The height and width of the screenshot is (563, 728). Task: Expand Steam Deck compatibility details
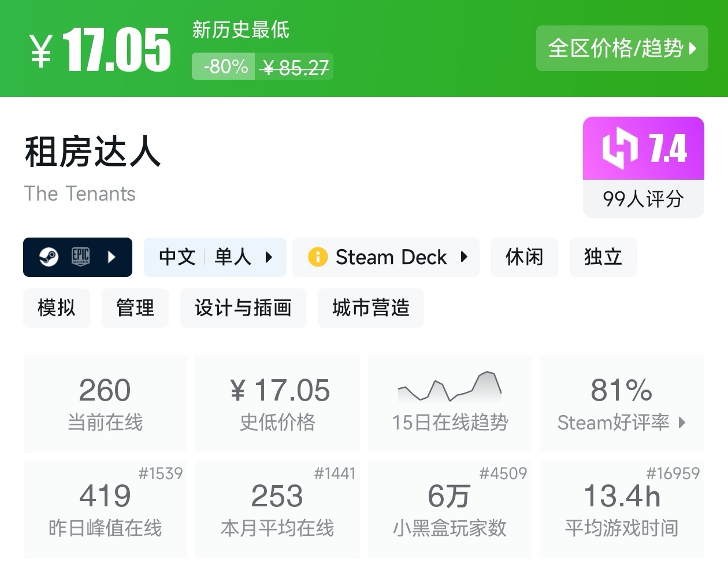point(463,257)
